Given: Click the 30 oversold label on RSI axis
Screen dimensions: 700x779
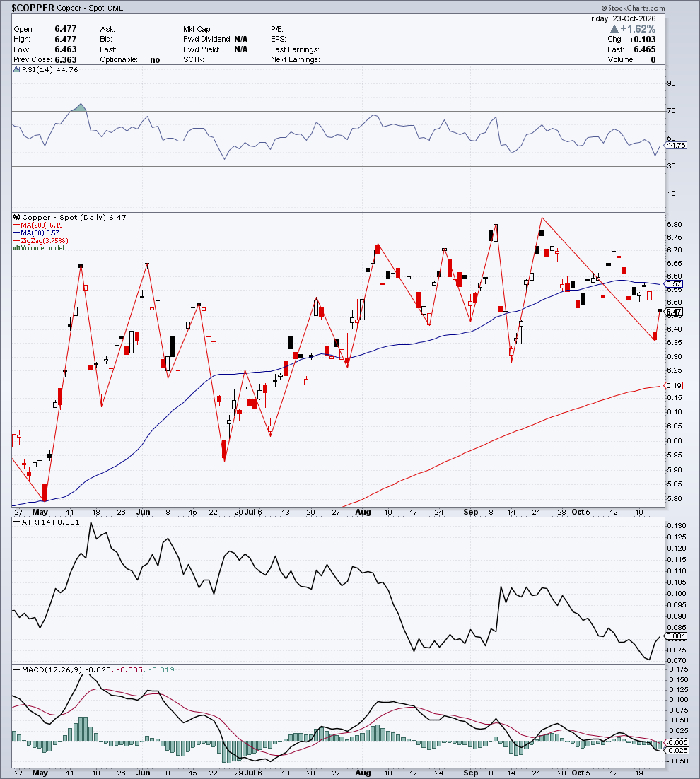Looking at the screenshot, I should [x=671, y=166].
